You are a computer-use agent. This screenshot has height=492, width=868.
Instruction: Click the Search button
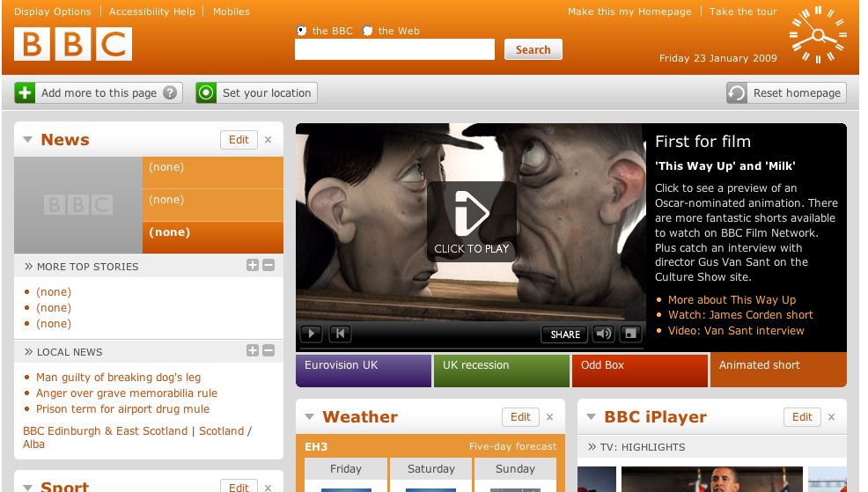533,49
